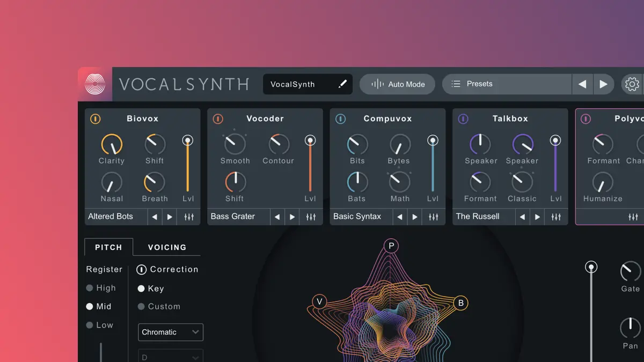Open the Presets browser list
The width and height of the screenshot is (644, 362).
507,84
